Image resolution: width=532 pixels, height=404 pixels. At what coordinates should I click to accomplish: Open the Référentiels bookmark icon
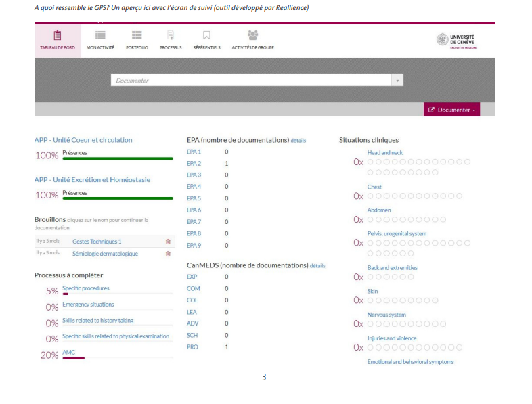pyautogui.click(x=206, y=35)
